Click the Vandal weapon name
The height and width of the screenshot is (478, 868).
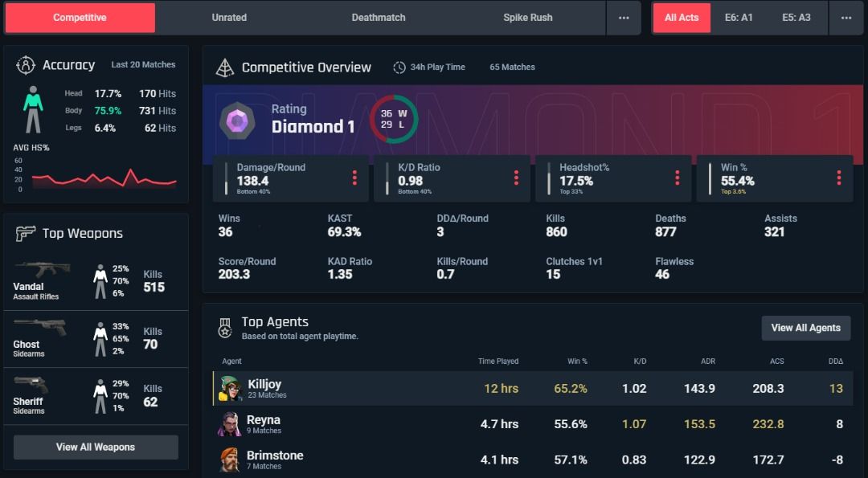click(x=28, y=287)
